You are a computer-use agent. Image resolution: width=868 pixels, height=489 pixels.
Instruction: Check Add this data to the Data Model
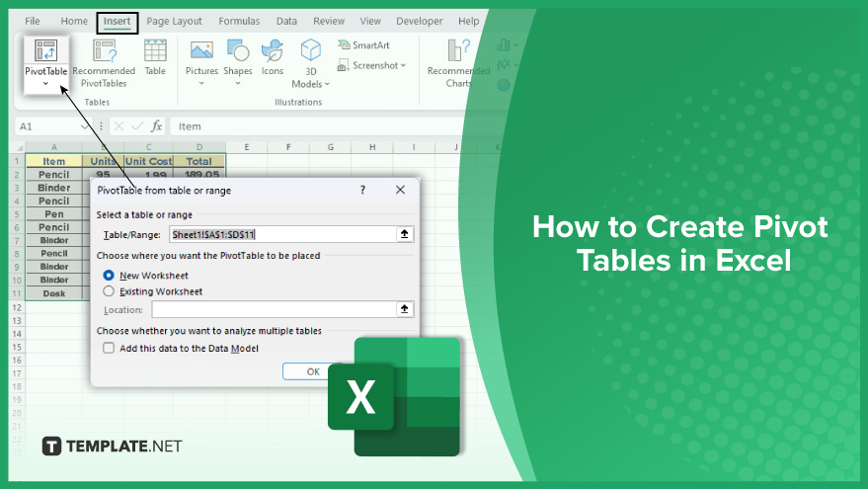point(109,348)
